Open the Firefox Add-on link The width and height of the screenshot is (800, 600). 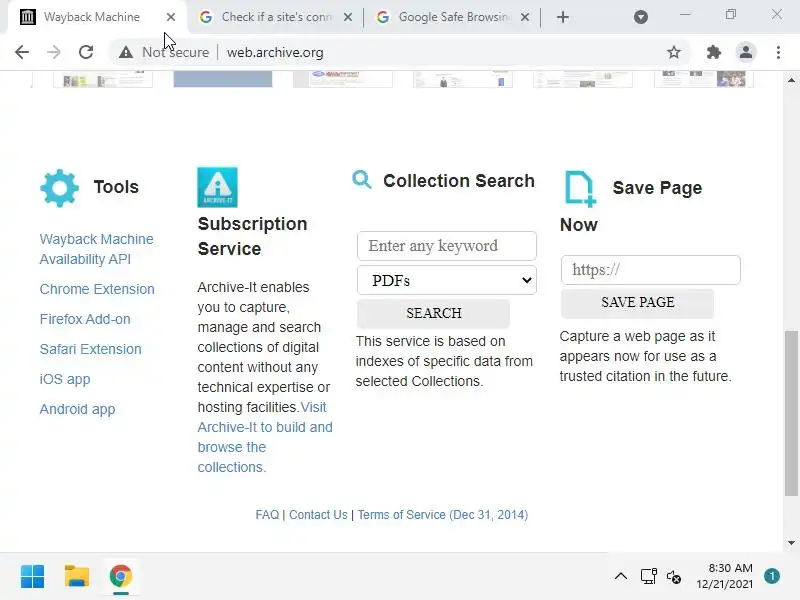point(85,319)
